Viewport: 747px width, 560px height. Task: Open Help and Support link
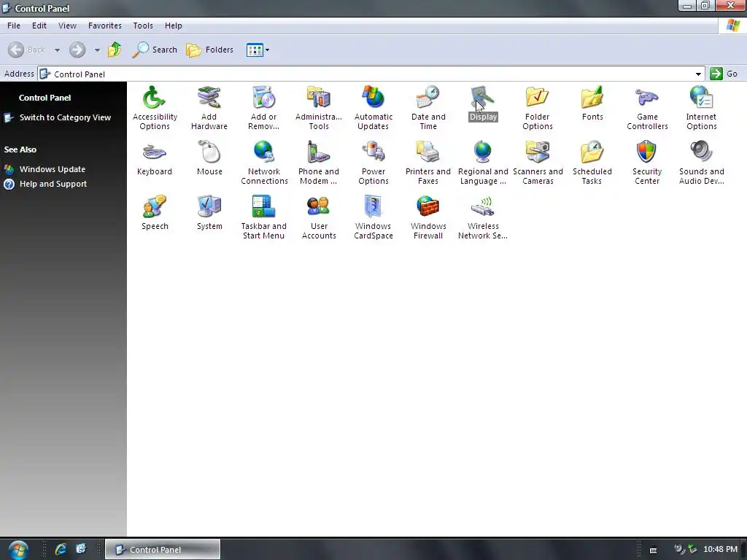pyautogui.click(x=53, y=184)
